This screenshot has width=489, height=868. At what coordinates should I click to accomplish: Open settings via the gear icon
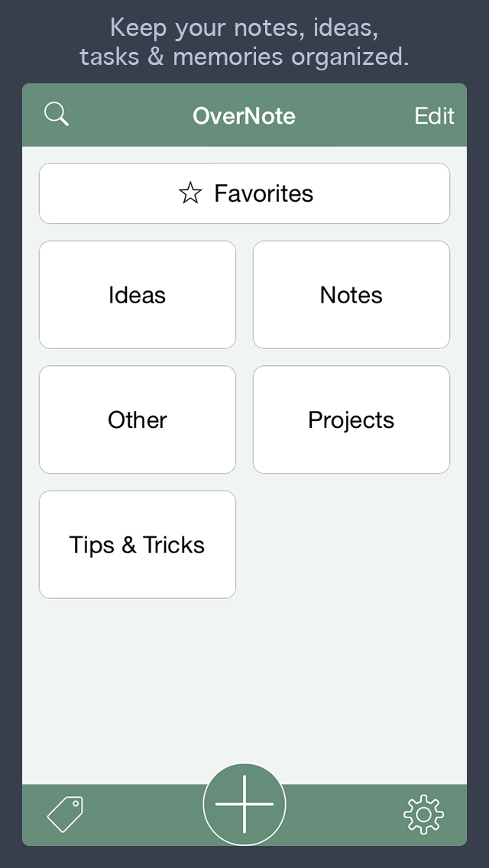coord(423,815)
